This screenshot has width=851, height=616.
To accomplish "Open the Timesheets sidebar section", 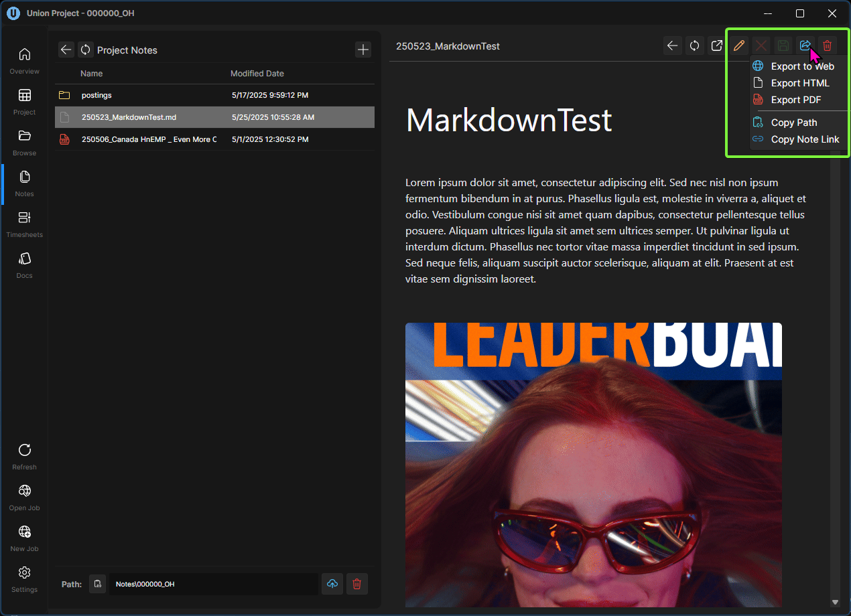I will pos(24,224).
